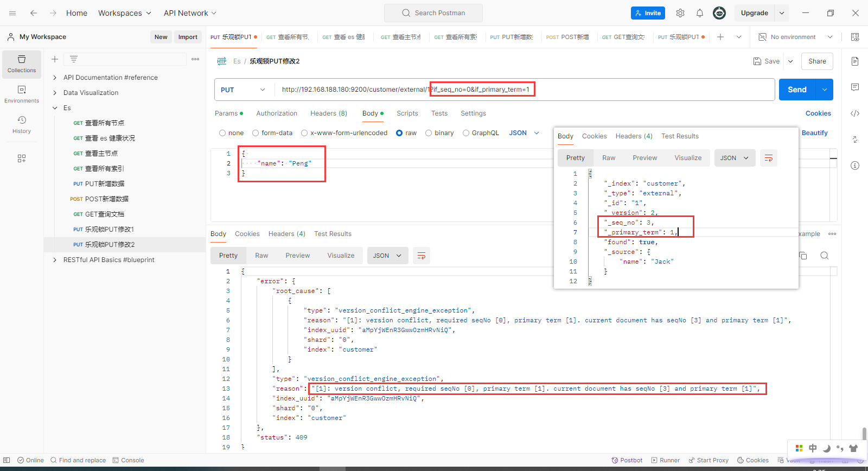The height and width of the screenshot is (471, 868).
Task: Switch to the request Settings tab
Action: click(474, 113)
